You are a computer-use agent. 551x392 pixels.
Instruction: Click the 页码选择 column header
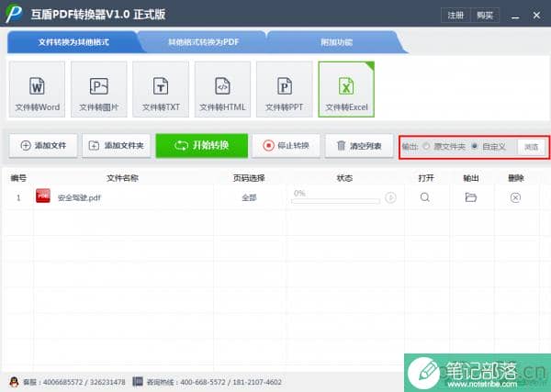(249, 178)
